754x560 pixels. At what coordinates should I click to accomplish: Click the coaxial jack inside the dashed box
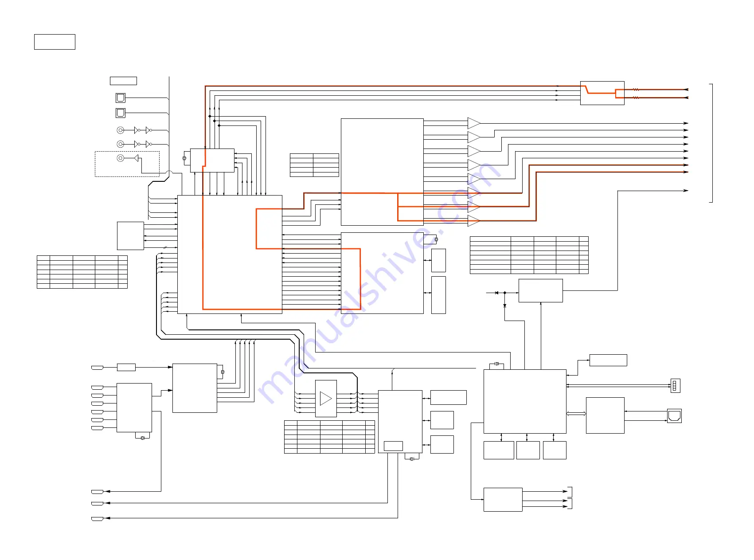[x=120, y=158]
